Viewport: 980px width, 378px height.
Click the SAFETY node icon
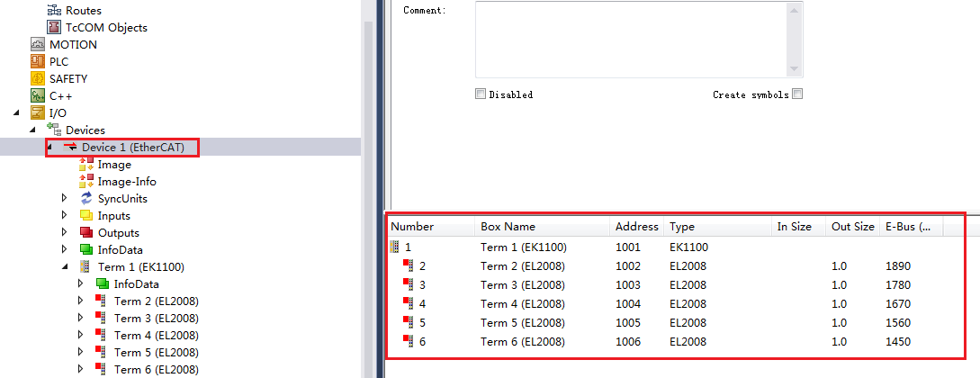tap(38, 78)
